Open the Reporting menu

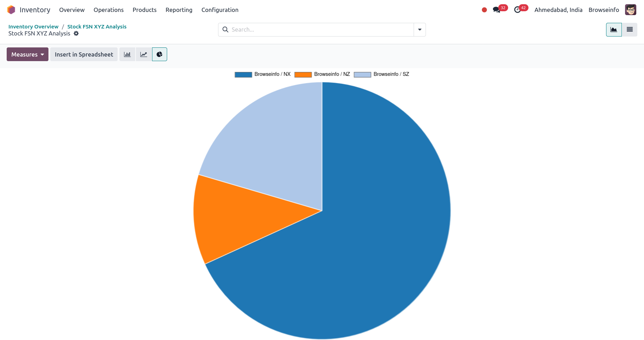(179, 10)
